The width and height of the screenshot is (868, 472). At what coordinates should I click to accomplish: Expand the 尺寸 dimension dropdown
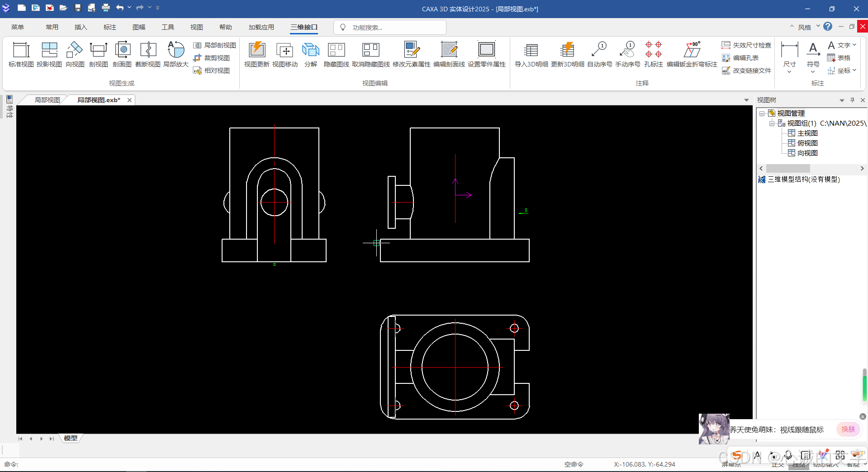coord(789,72)
